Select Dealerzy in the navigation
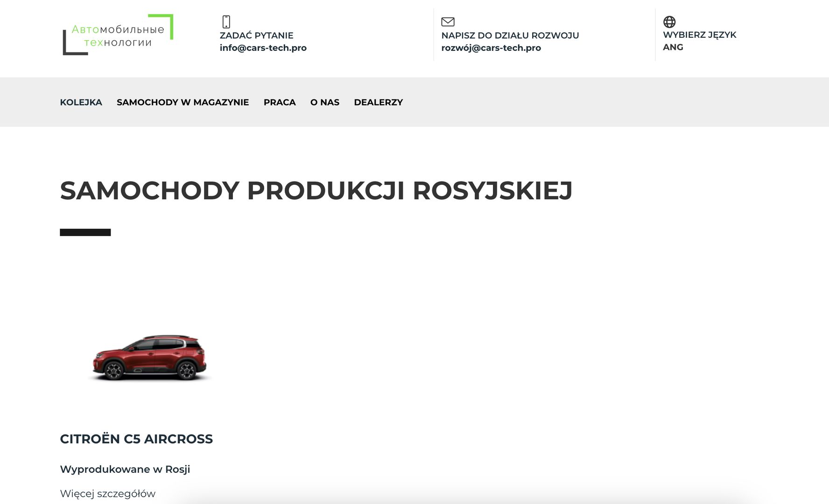Image resolution: width=829 pixels, height=504 pixels. point(379,102)
